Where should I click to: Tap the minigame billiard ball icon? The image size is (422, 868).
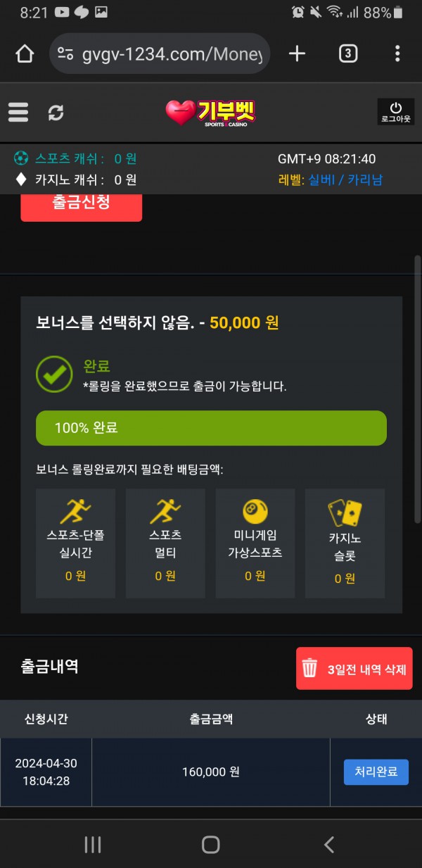coord(255,512)
